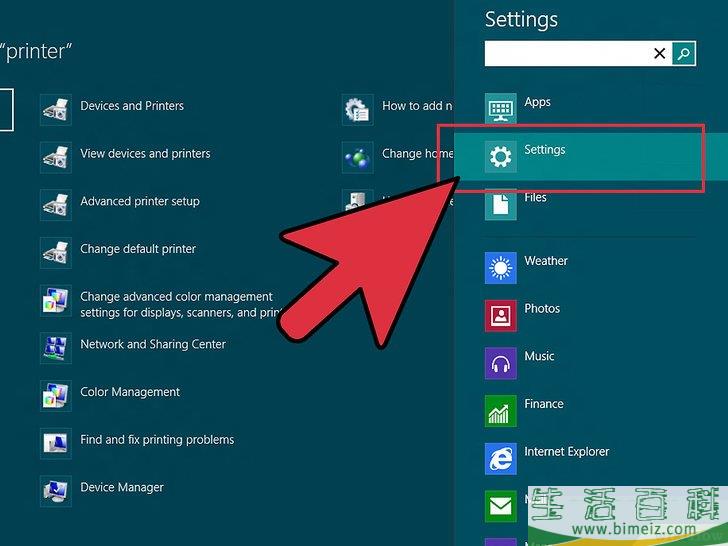Select the Files search category
Image resolution: width=728 pixels, height=546 pixels.
(x=535, y=199)
